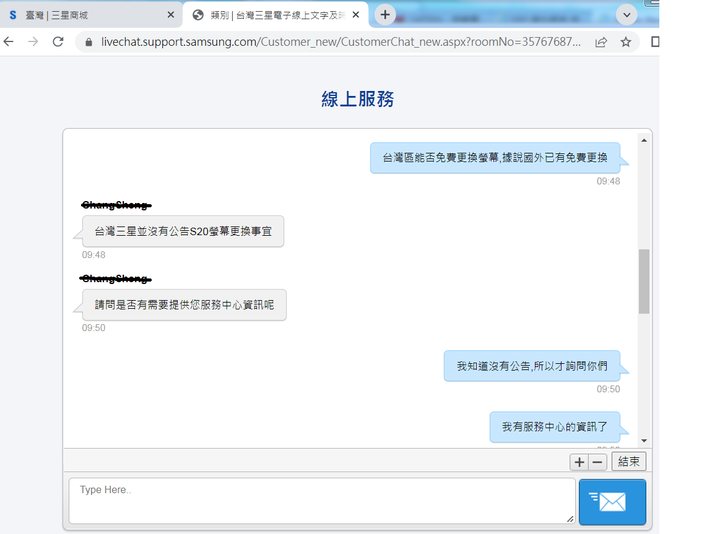The width and height of the screenshot is (720, 534).
Task: Click the message box resize grip
Action: click(570, 519)
